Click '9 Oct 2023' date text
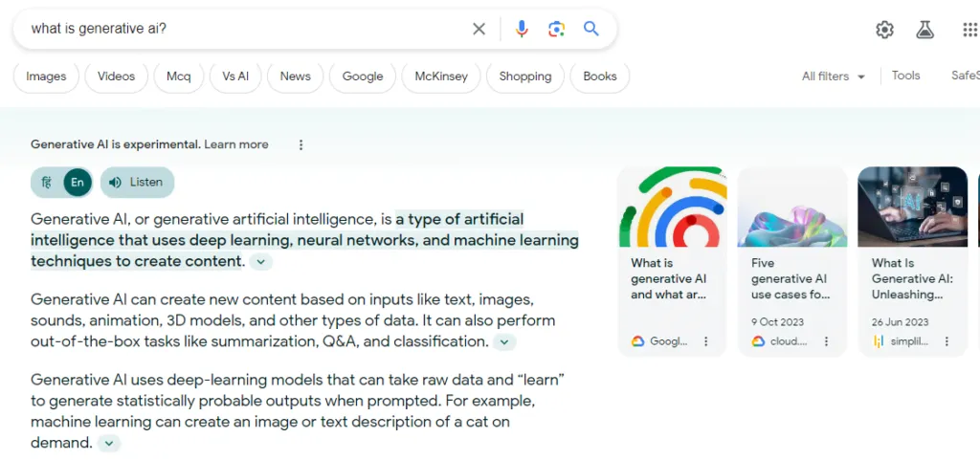 (x=777, y=322)
